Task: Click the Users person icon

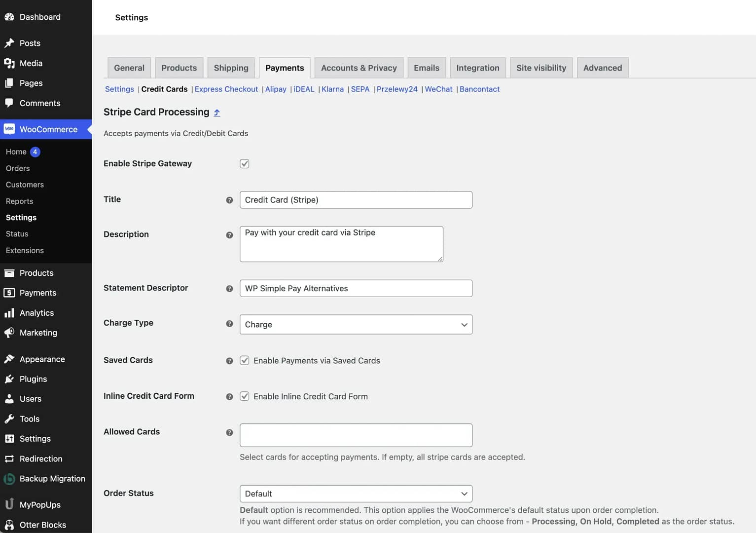Action: pyautogui.click(x=9, y=399)
